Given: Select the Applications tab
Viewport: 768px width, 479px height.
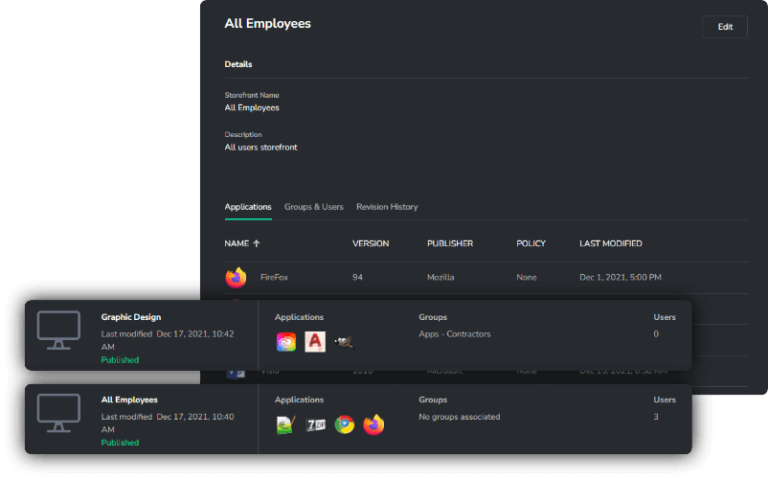Looking at the screenshot, I should [247, 207].
